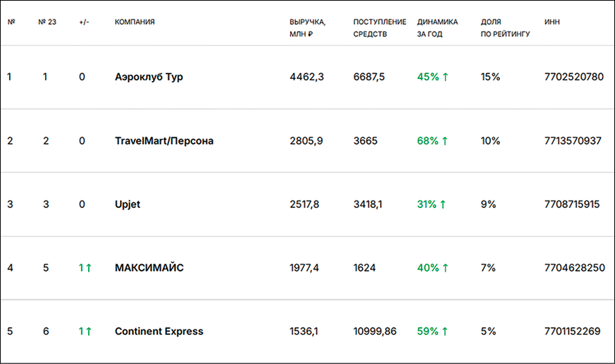Click the up arrow next to 40%
This screenshot has width=615, height=364.
point(445,268)
